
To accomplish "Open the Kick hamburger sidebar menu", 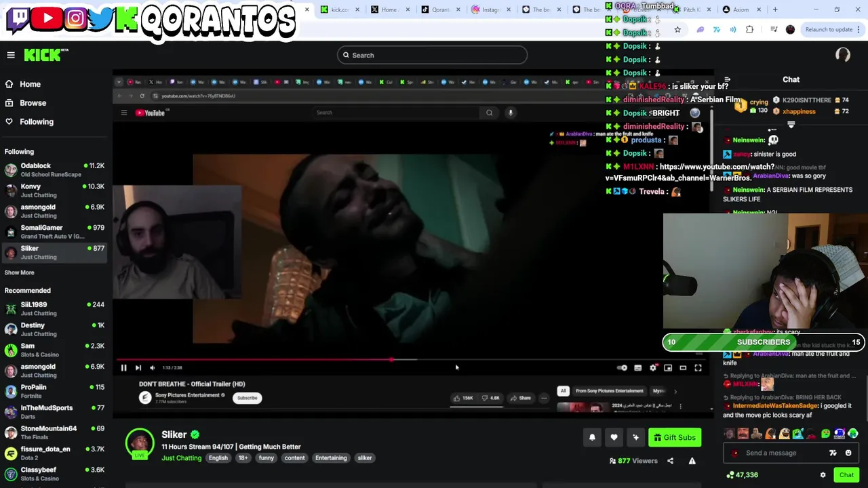I will point(11,55).
